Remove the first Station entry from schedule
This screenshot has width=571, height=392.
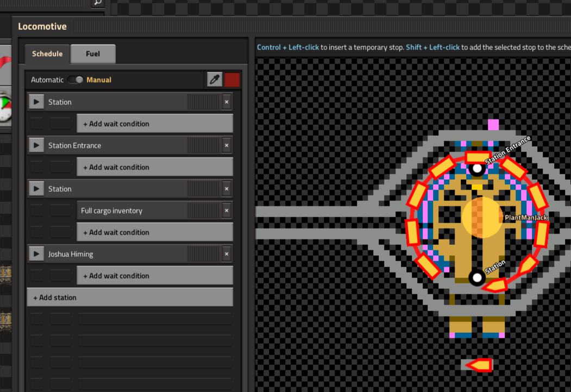coord(227,102)
